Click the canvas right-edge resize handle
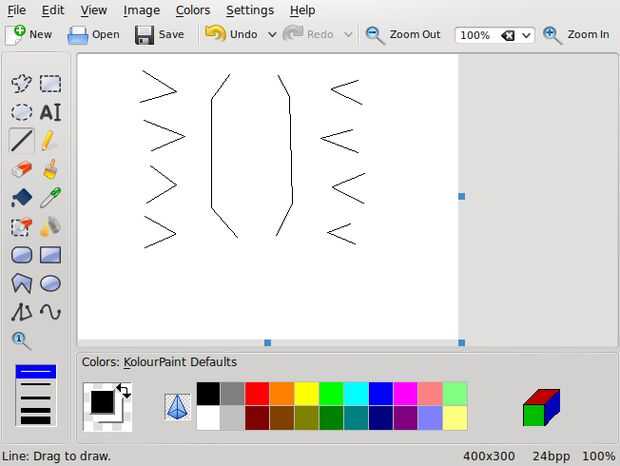The height and width of the screenshot is (466, 620). pyautogui.click(x=461, y=196)
